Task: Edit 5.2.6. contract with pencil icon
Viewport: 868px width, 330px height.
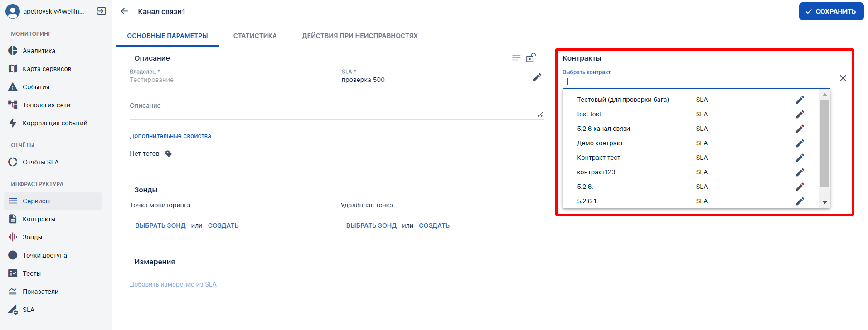Action: pyautogui.click(x=800, y=187)
